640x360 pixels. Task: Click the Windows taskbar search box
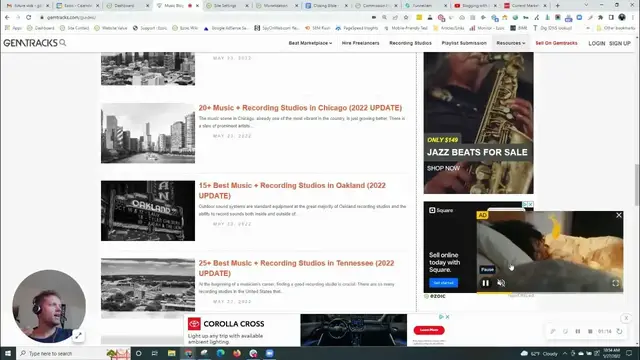pyautogui.click(x=73, y=353)
